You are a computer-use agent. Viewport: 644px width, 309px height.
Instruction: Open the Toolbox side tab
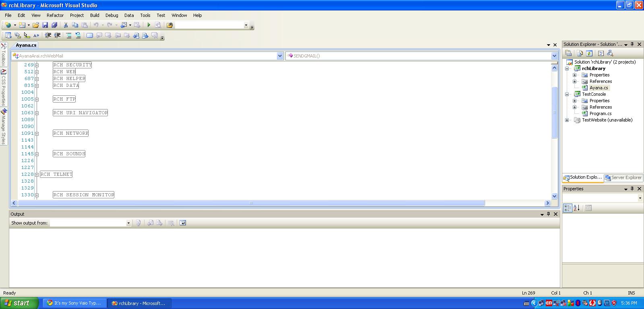4,54
